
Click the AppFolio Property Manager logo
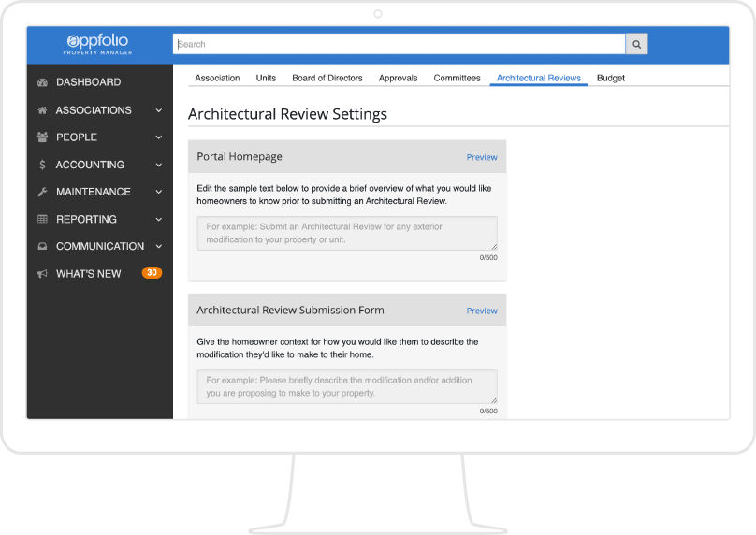pyautogui.click(x=97, y=44)
